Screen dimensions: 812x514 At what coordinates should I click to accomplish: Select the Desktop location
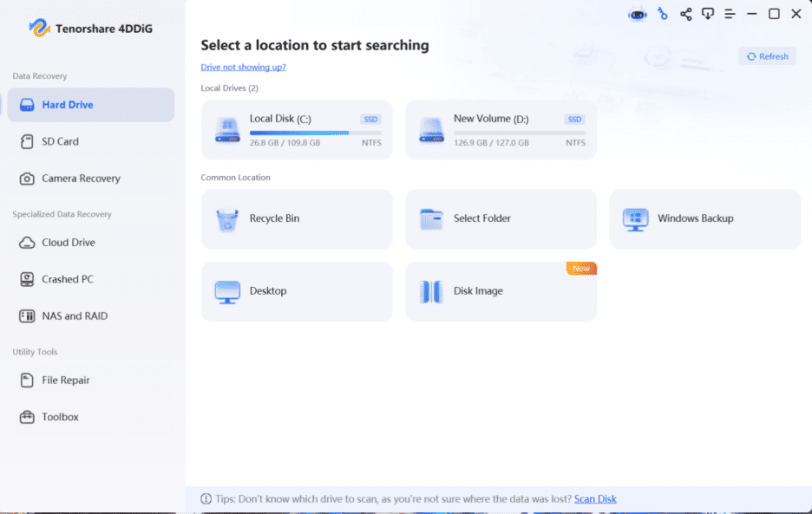click(297, 291)
